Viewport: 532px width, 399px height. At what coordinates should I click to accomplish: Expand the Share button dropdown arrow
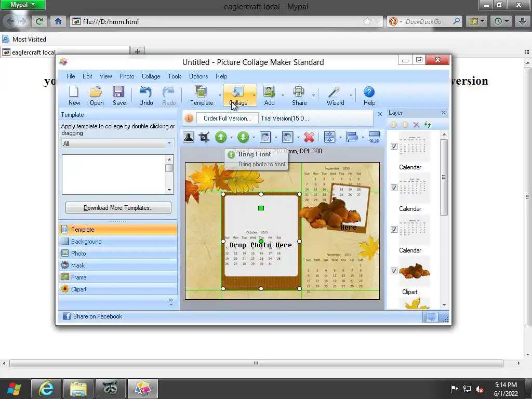pyautogui.click(x=313, y=96)
